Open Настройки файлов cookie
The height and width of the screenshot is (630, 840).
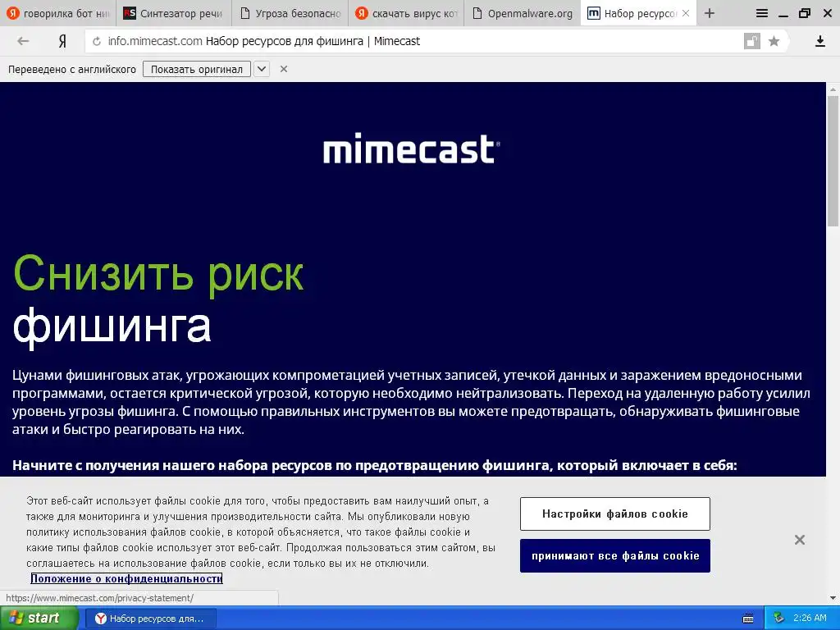pos(615,514)
